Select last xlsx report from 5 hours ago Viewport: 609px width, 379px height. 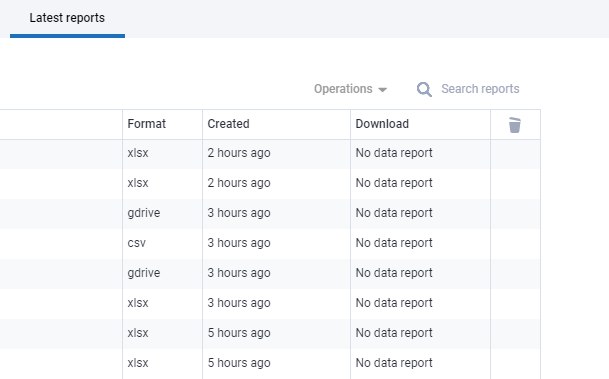270,363
